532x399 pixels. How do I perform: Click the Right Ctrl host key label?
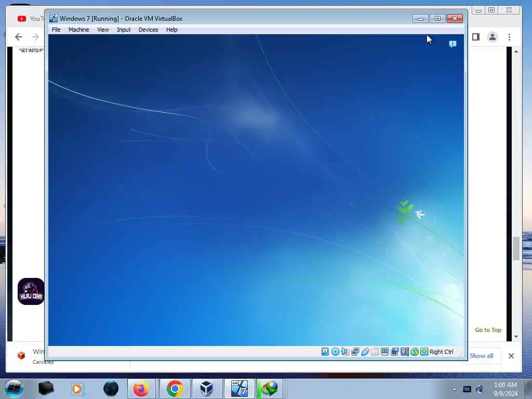pos(441,352)
